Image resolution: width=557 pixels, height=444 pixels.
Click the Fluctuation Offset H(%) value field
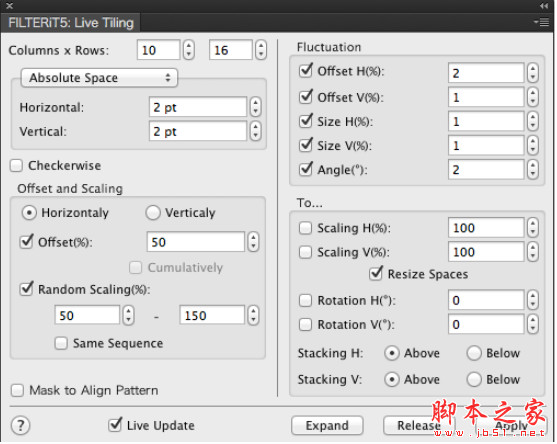click(x=486, y=73)
